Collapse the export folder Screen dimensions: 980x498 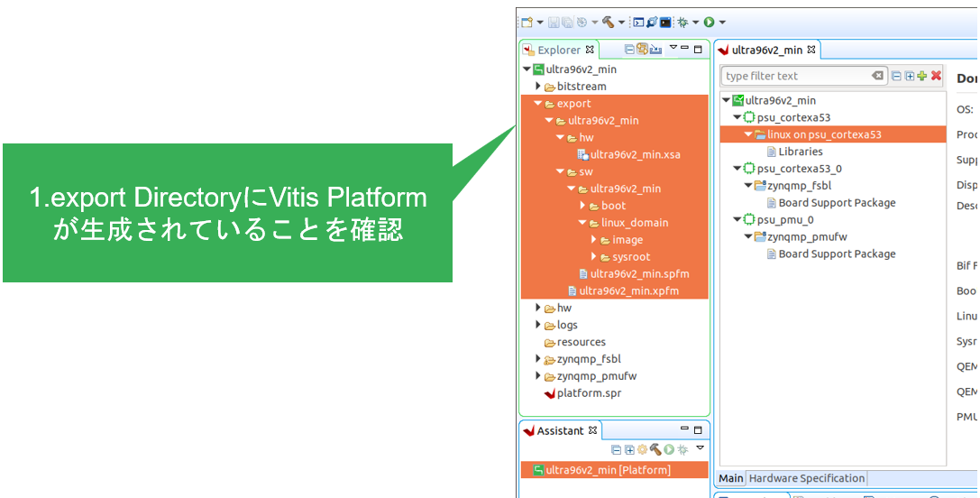(x=538, y=103)
